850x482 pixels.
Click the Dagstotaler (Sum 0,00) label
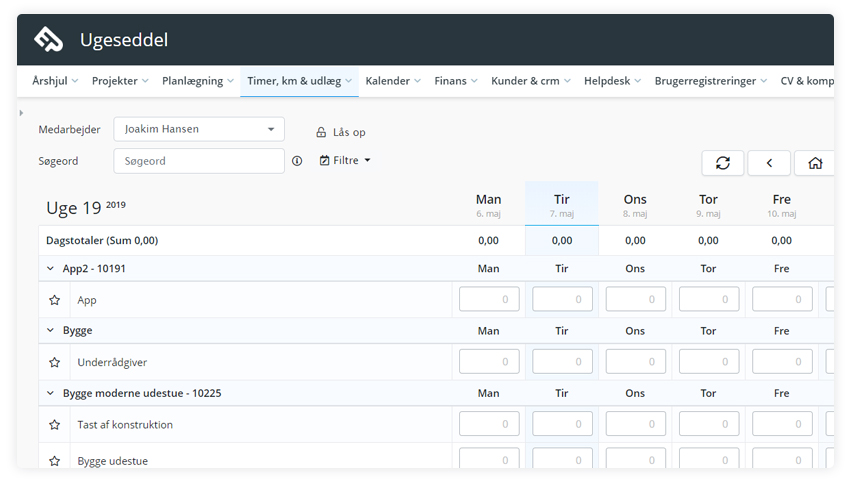[x=102, y=241]
